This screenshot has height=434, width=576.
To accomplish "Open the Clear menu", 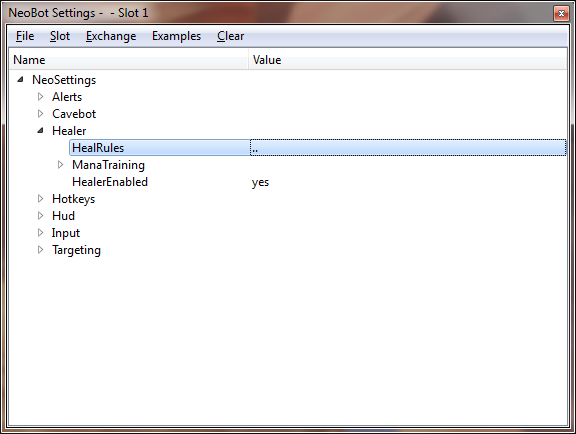I will point(230,36).
